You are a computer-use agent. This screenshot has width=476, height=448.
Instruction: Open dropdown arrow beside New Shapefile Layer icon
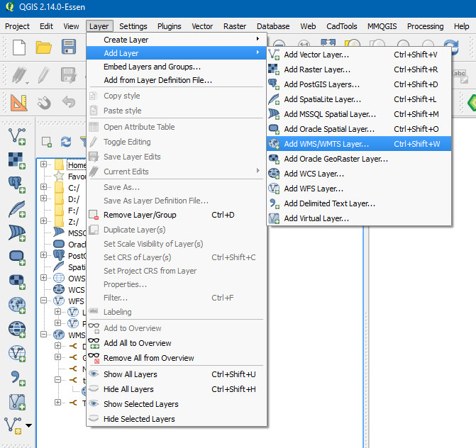pyautogui.click(x=29, y=425)
